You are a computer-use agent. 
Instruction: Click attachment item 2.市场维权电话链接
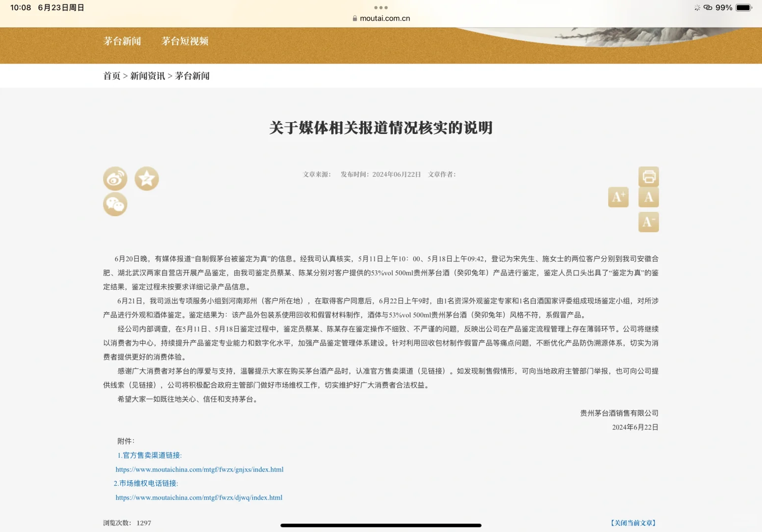(x=146, y=483)
